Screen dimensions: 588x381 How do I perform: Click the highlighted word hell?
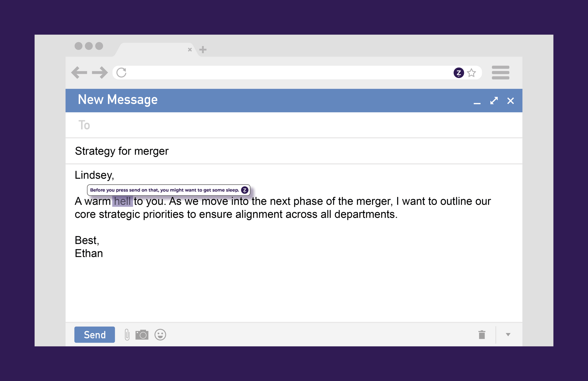(x=122, y=201)
